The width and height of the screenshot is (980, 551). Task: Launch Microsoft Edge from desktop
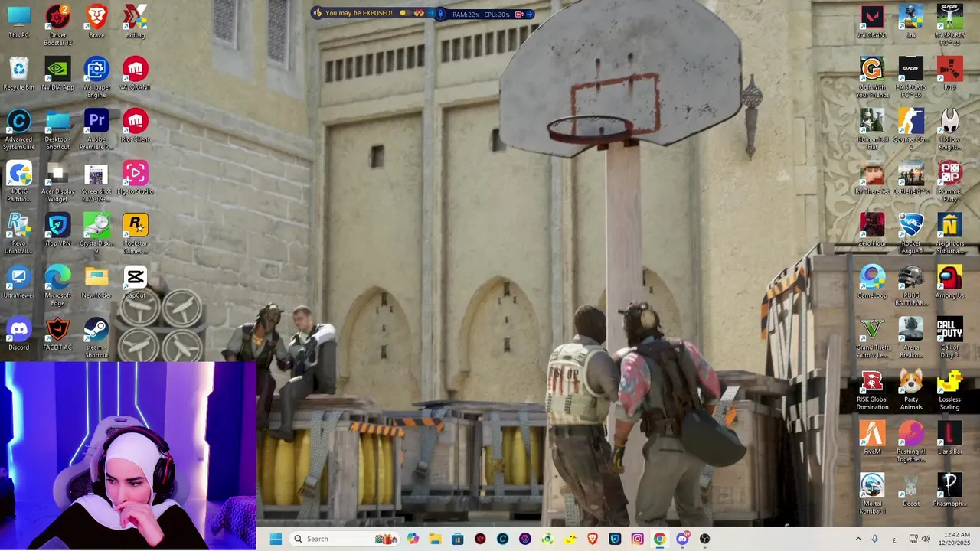click(x=57, y=285)
